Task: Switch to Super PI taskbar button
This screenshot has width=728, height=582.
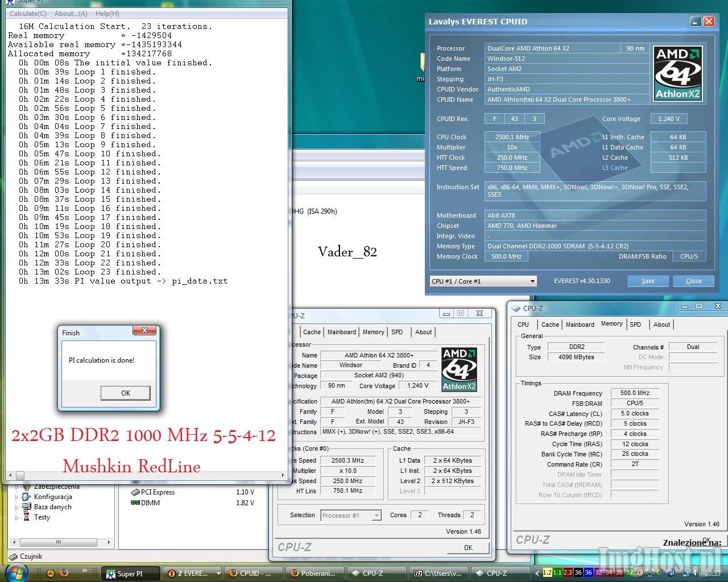Action: (x=131, y=573)
